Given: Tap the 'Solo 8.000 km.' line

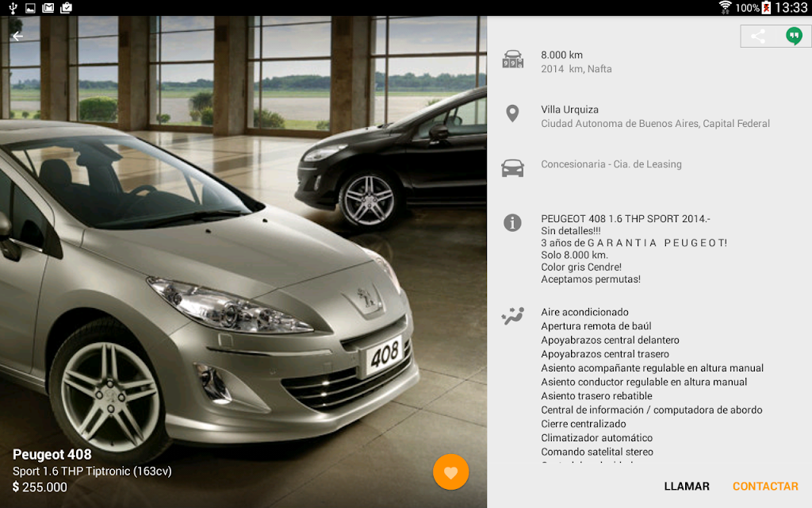Looking at the screenshot, I should tap(574, 255).
